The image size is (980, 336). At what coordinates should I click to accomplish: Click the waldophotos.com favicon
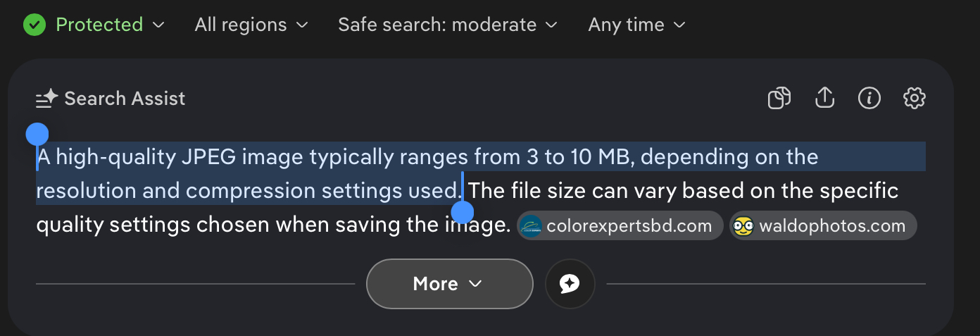point(743,226)
